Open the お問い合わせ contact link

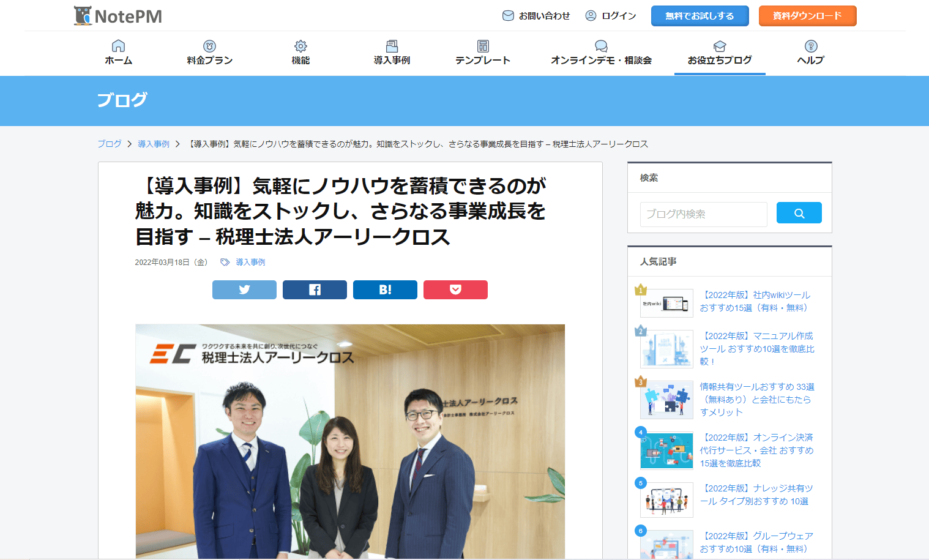[x=536, y=16]
